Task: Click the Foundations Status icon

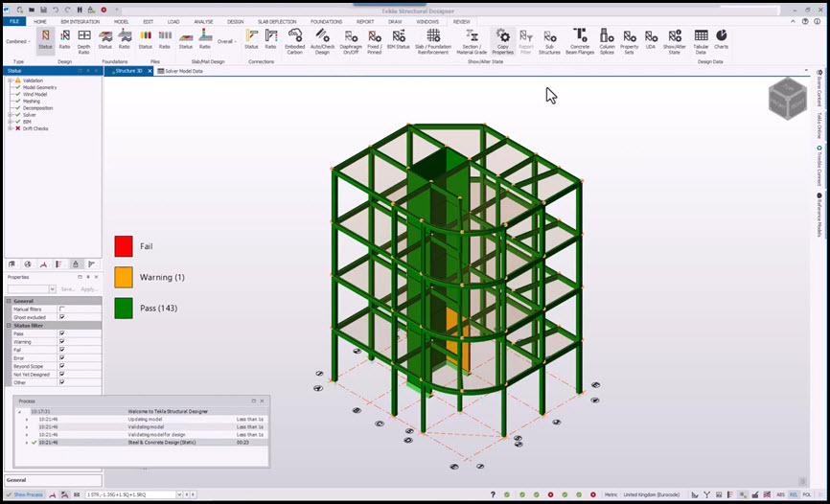Action: (104, 39)
